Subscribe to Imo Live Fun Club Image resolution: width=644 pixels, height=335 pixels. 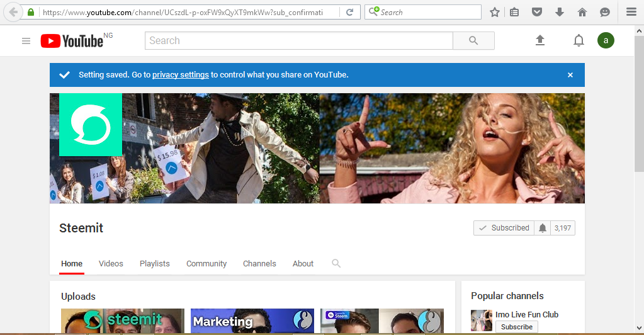(x=517, y=327)
